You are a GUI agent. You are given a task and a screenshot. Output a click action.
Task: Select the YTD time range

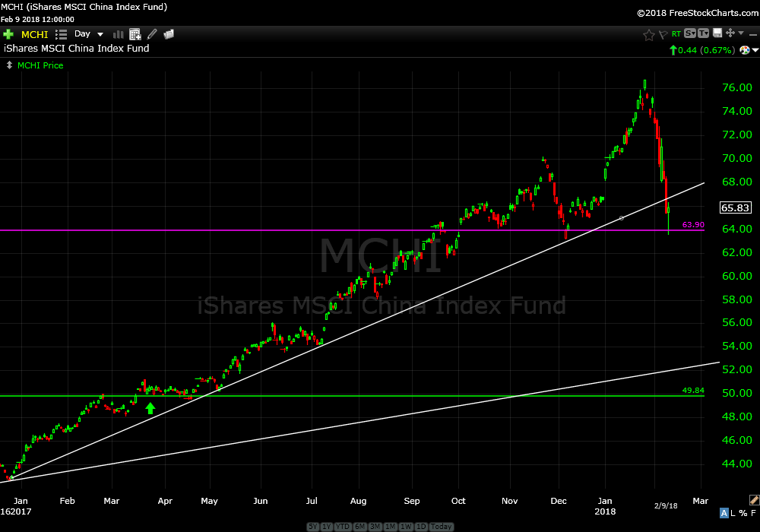(x=342, y=527)
